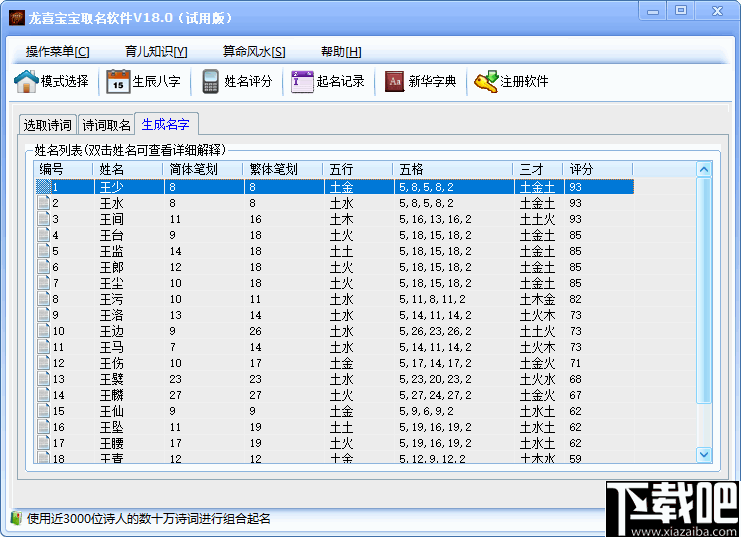Click document icon of row 3 王间

click(x=43, y=219)
